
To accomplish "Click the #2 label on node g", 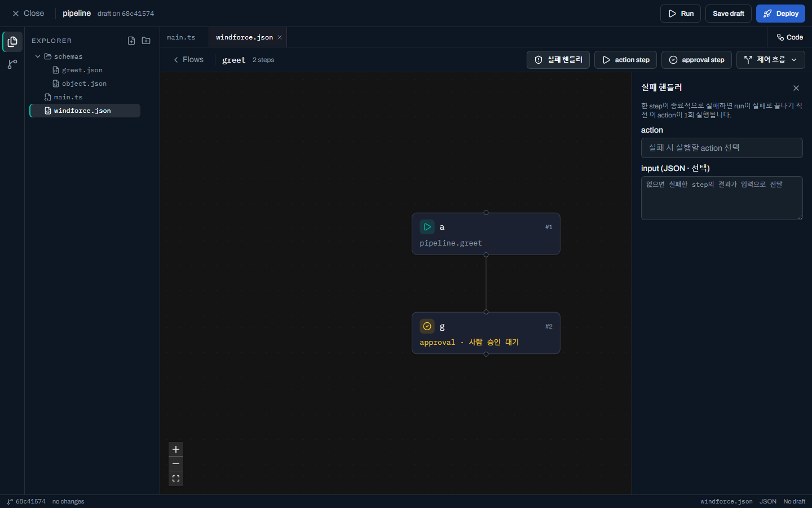I will [549, 326].
